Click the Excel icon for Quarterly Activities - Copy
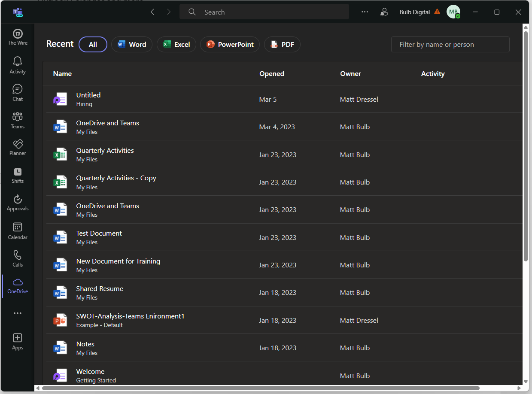Screen dimensions: 532x394 pos(60,182)
